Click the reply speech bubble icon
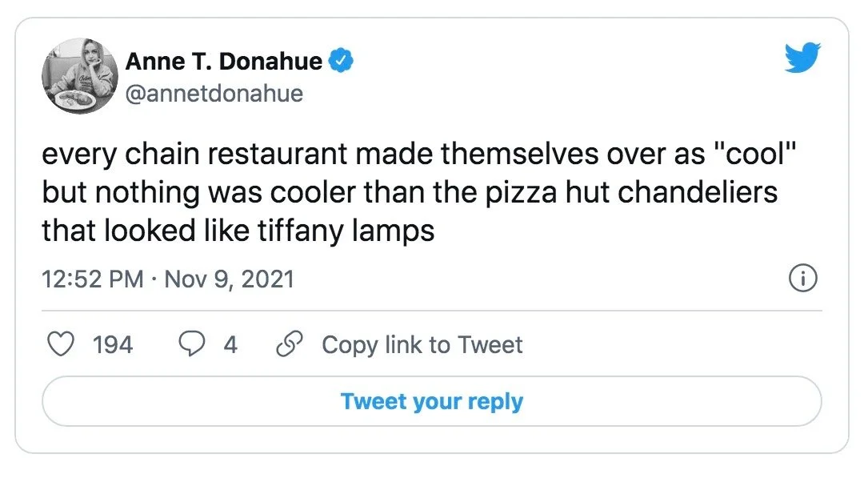Viewport: 868px width, 478px height. pyautogui.click(x=190, y=345)
